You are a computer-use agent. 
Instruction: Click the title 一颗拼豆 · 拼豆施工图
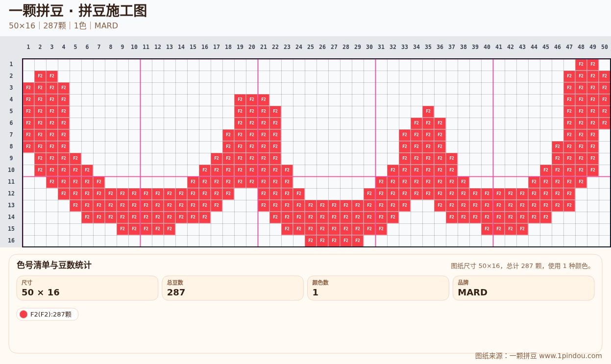tap(78, 11)
